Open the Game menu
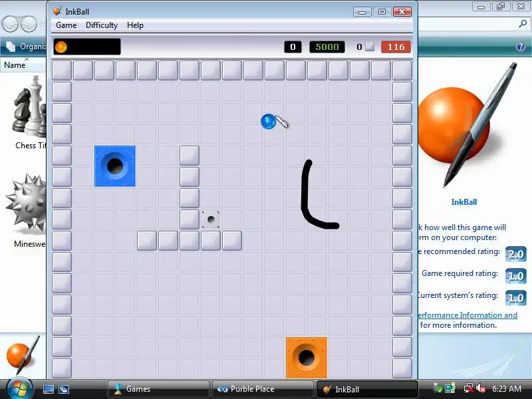This screenshot has width=532, height=399. [66, 25]
